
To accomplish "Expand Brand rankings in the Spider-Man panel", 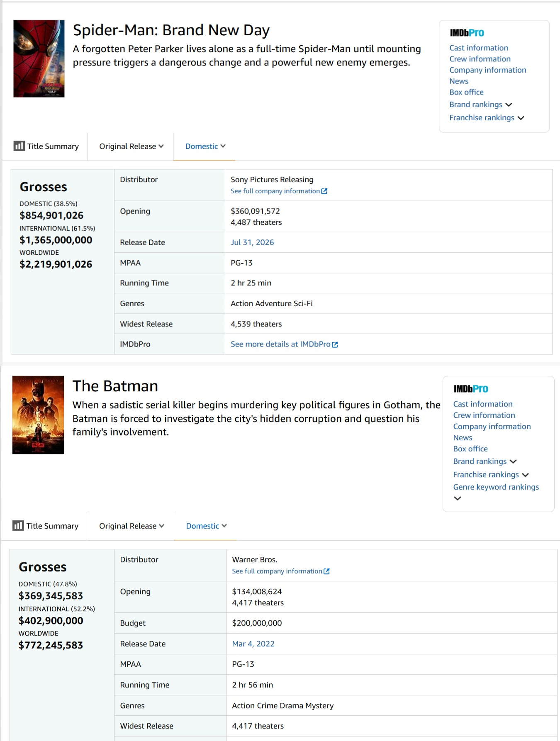I will coord(509,105).
